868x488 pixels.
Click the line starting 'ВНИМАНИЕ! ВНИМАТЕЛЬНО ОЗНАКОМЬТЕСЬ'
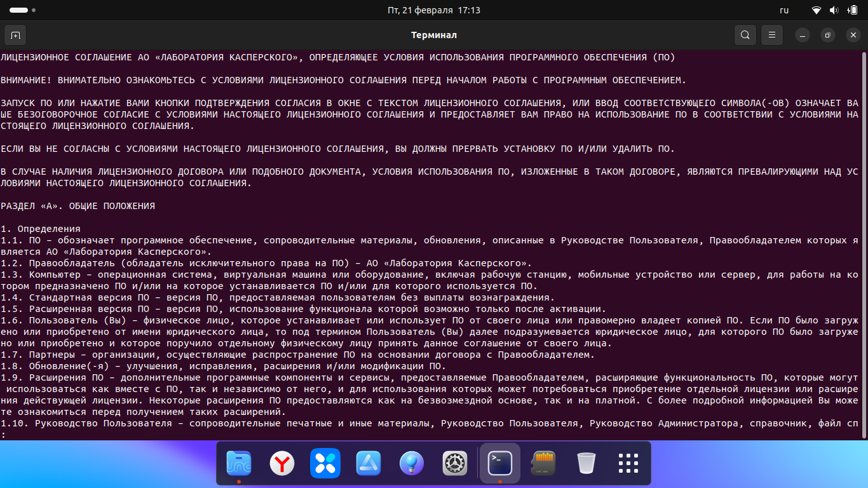(x=344, y=80)
